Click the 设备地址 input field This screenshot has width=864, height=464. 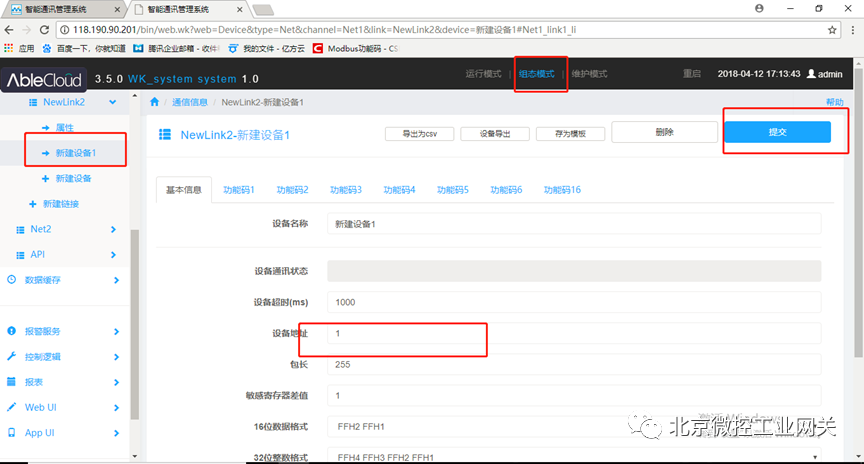tap(573, 333)
